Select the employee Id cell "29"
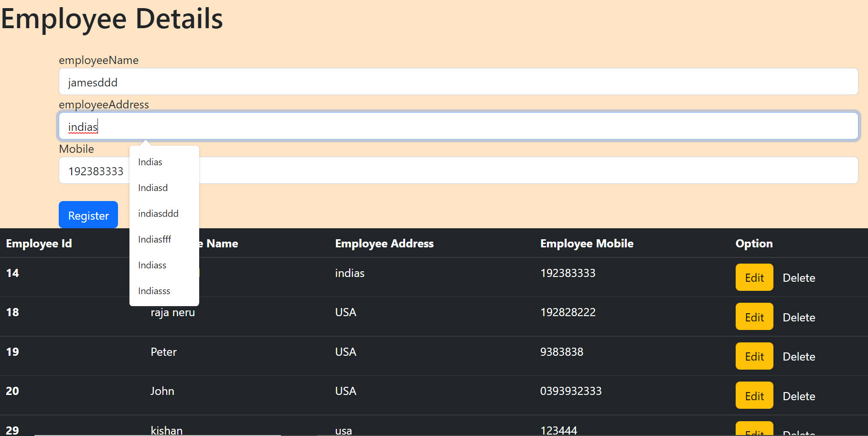This screenshot has width=868, height=436. pyautogui.click(x=12, y=430)
